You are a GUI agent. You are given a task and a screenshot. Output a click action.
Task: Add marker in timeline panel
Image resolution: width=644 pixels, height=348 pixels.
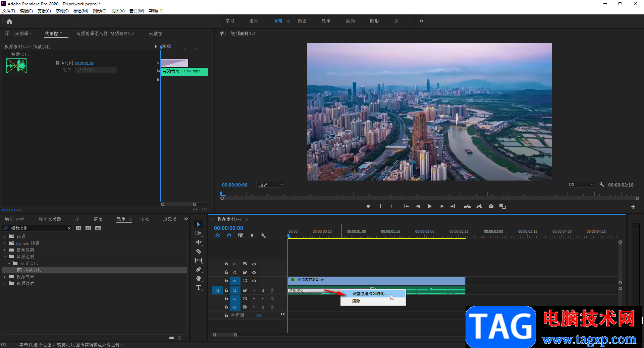click(x=252, y=236)
